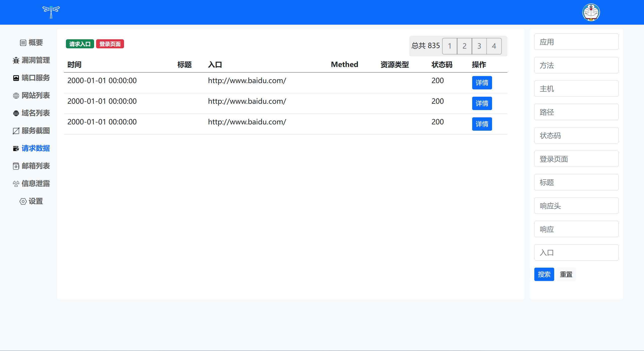
Task: Click the red 登录页面 tag
Action: pos(110,44)
